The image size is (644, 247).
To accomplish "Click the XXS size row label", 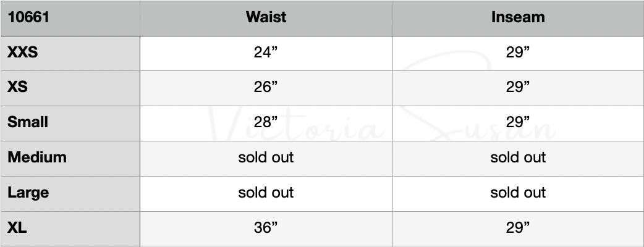I will [23, 52].
